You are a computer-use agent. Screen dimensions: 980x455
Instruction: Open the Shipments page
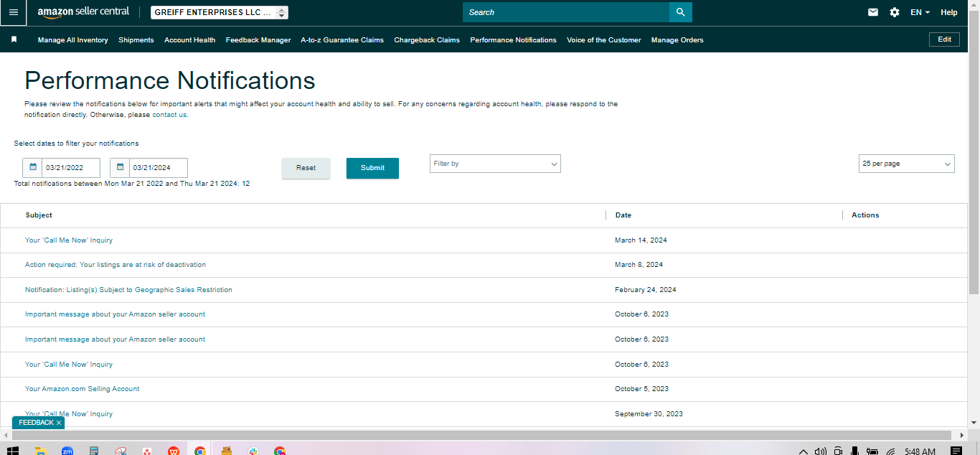(136, 40)
